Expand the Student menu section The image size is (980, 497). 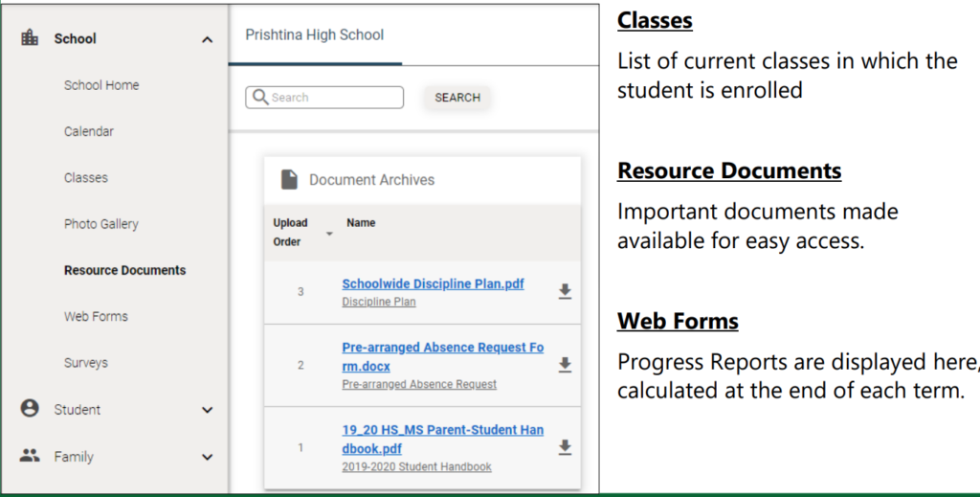(207, 410)
